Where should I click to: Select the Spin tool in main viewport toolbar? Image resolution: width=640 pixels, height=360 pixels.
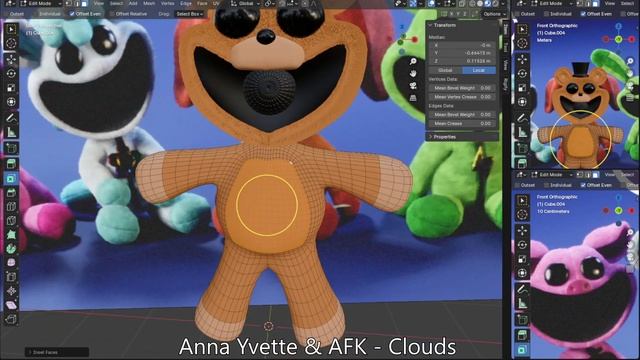[11, 249]
